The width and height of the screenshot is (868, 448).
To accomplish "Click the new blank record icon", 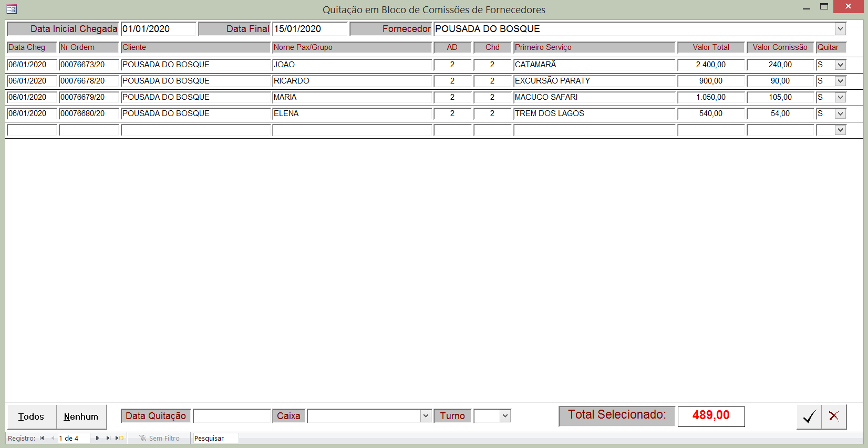I will (x=120, y=438).
